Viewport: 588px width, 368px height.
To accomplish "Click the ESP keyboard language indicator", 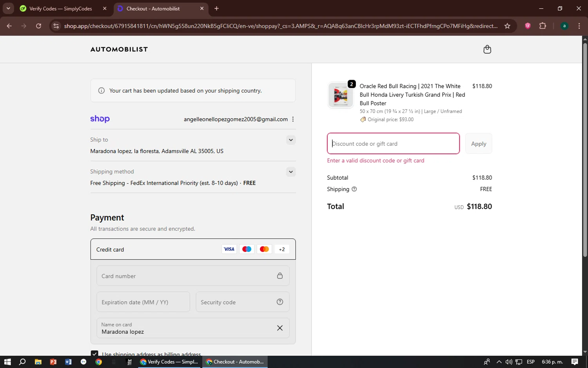I will (531, 362).
